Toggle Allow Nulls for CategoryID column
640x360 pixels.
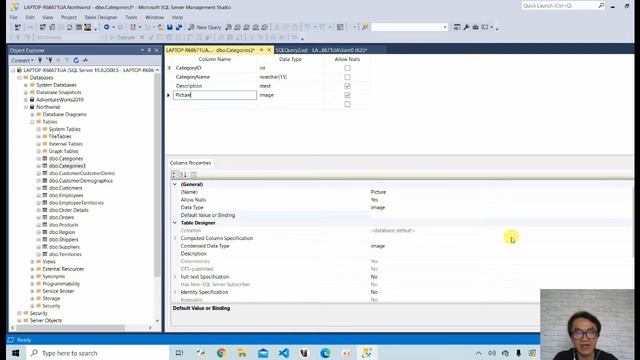347,68
